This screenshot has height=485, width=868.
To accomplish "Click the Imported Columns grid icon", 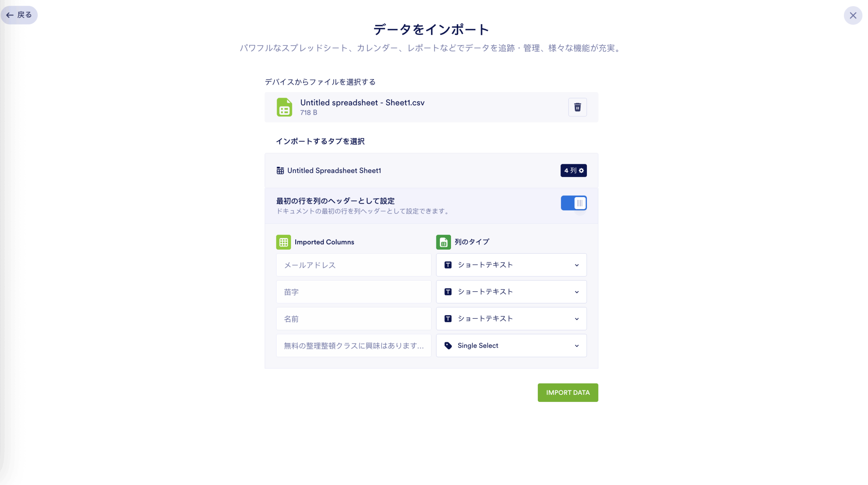I will (283, 242).
